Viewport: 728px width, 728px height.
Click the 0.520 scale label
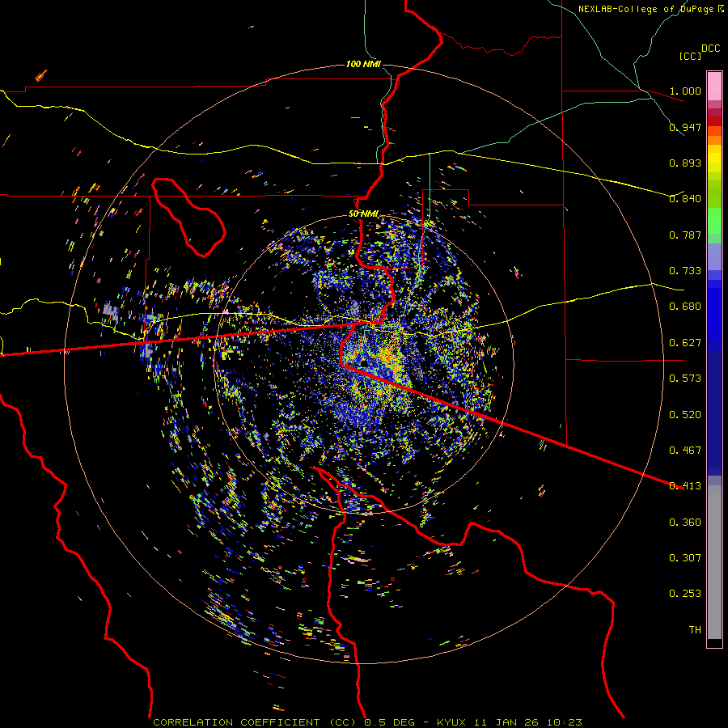685,415
